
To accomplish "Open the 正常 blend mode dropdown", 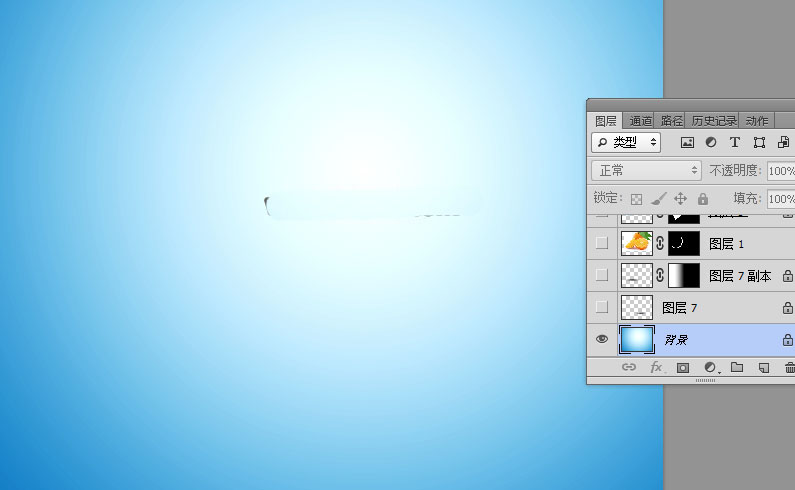I will coord(646,170).
